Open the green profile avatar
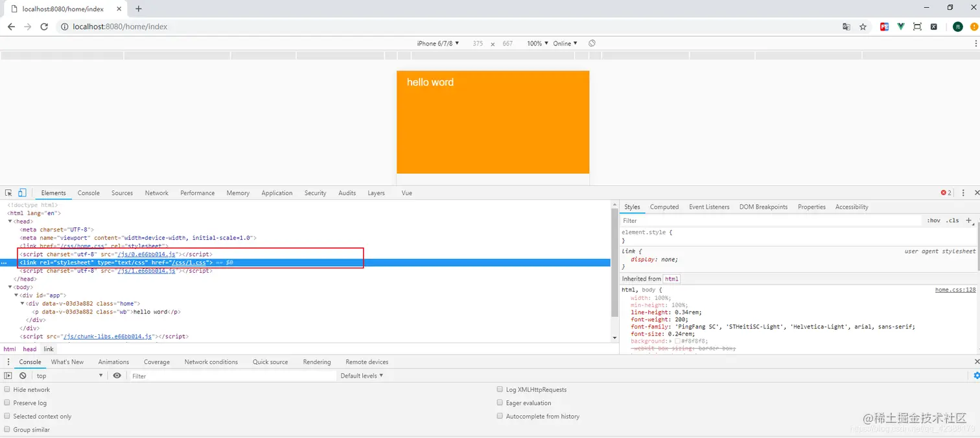 pyautogui.click(x=958, y=27)
